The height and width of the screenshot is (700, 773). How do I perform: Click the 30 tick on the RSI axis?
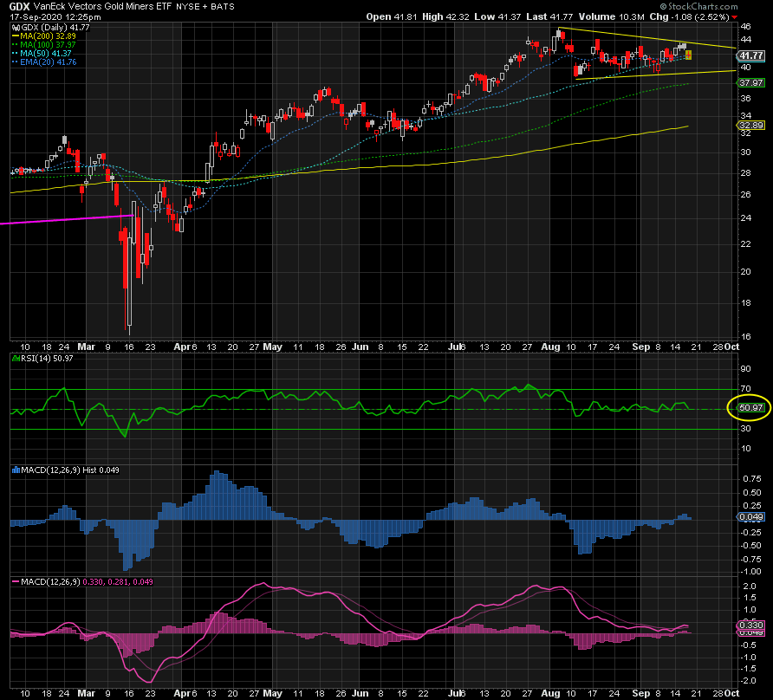pyautogui.click(x=745, y=429)
